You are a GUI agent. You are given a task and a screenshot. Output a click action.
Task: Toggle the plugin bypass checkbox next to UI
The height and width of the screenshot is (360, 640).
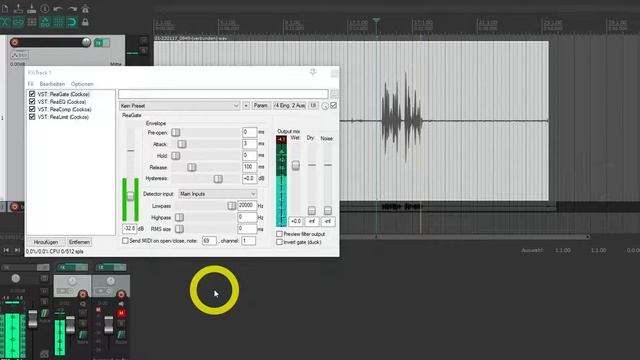(x=333, y=105)
